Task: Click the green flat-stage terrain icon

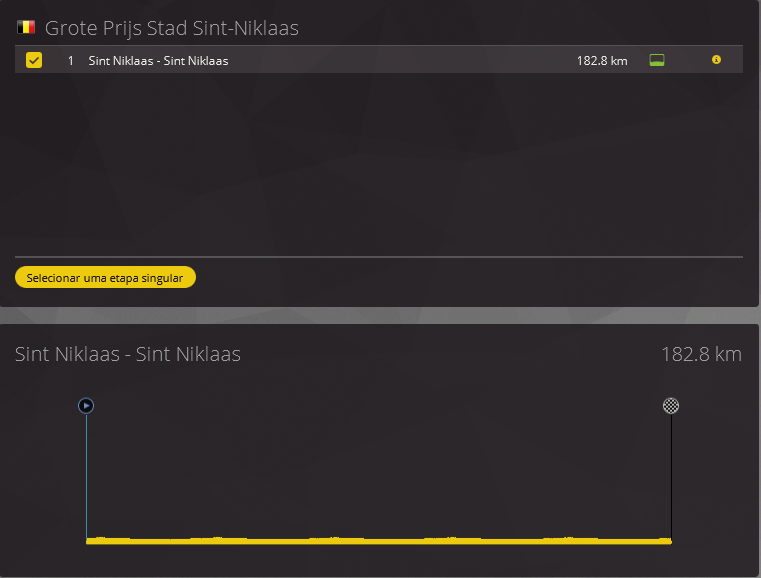Action: [657, 60]
